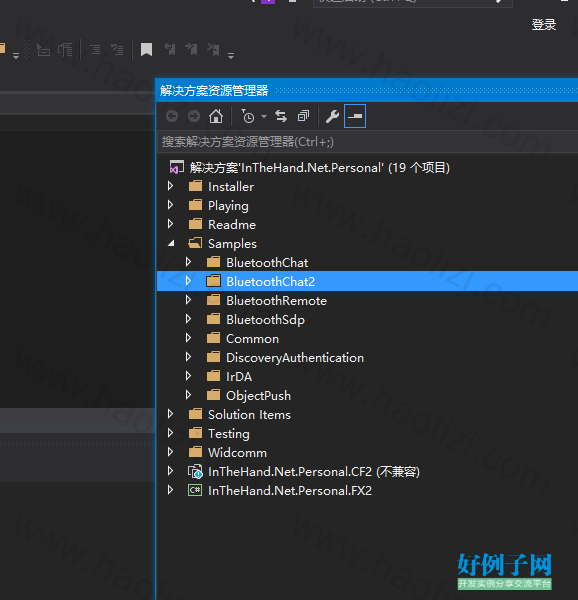Viewport: 578px width, 600px height.
Task: Click the Back arrow in Solution Explorer
Action: pos(172,116)
